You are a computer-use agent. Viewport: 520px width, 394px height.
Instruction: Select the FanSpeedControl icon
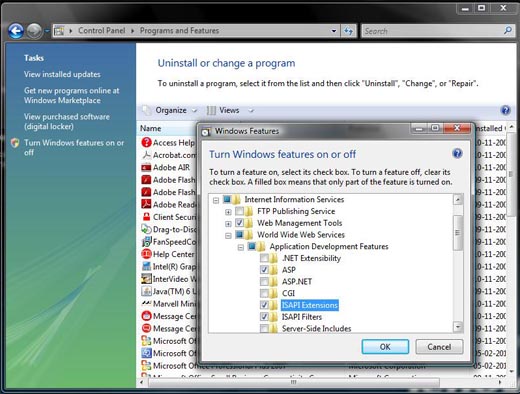tap(146, 242)
